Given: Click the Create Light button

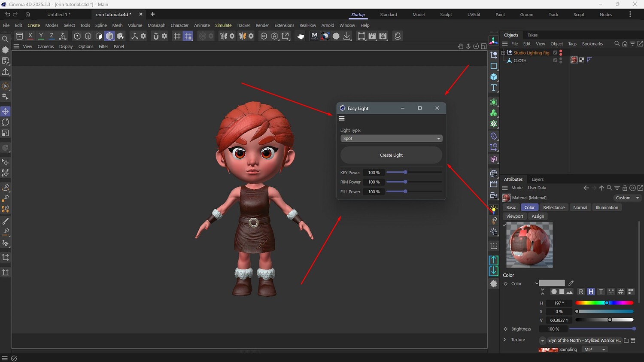Looking at the screenshot, I should 391,155.
